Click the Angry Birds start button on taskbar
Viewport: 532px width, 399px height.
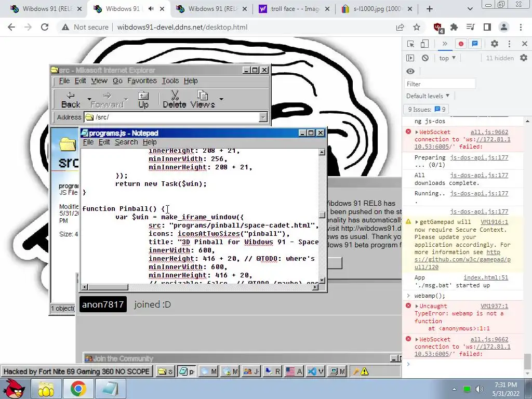pyautogui.click(x=14, y=389)
